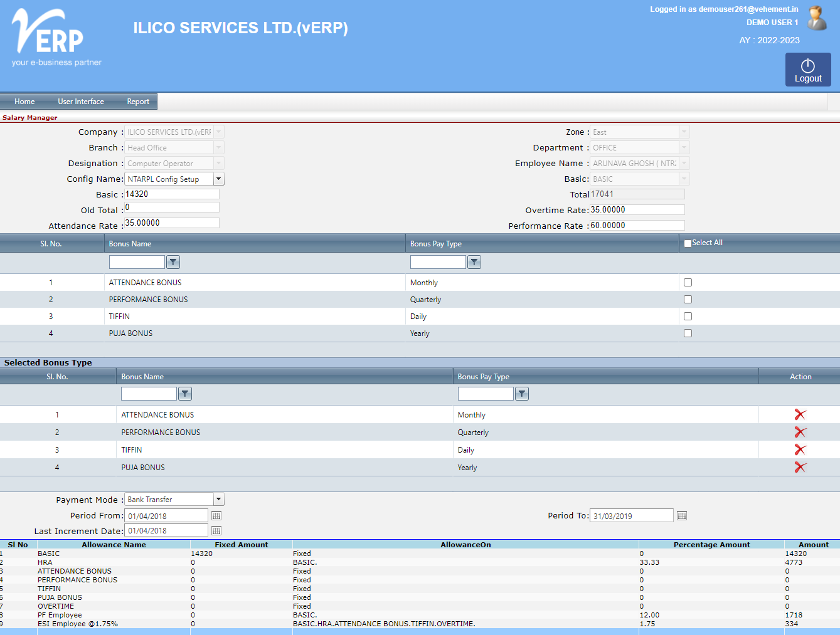Screen dimensions: 840x635
Task: Open the calendar picker for Last Increment Date
Action: pos(216,530)
